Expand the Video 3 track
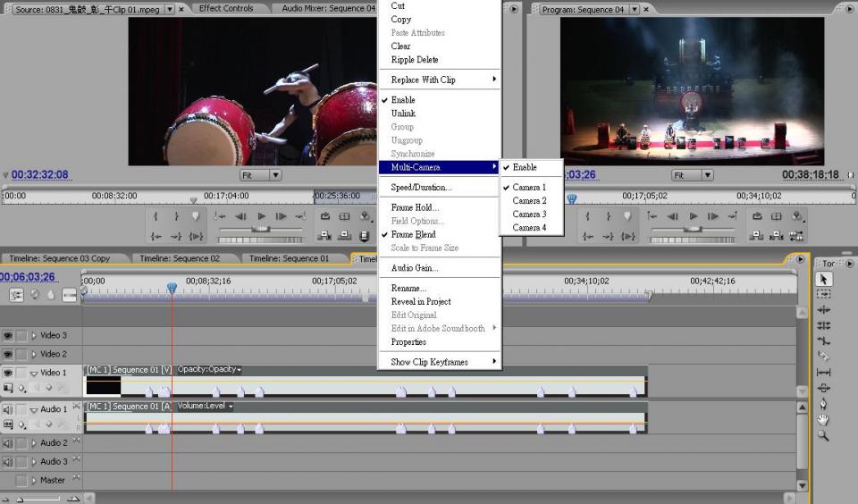The height and width of the screenshot is (504, 858). point(34,336)
